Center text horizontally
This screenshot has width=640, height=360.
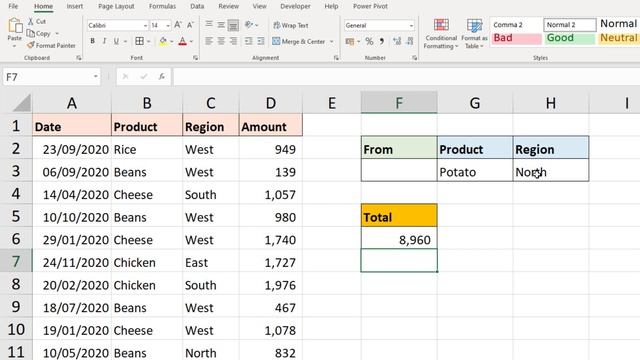click(221, 41)
